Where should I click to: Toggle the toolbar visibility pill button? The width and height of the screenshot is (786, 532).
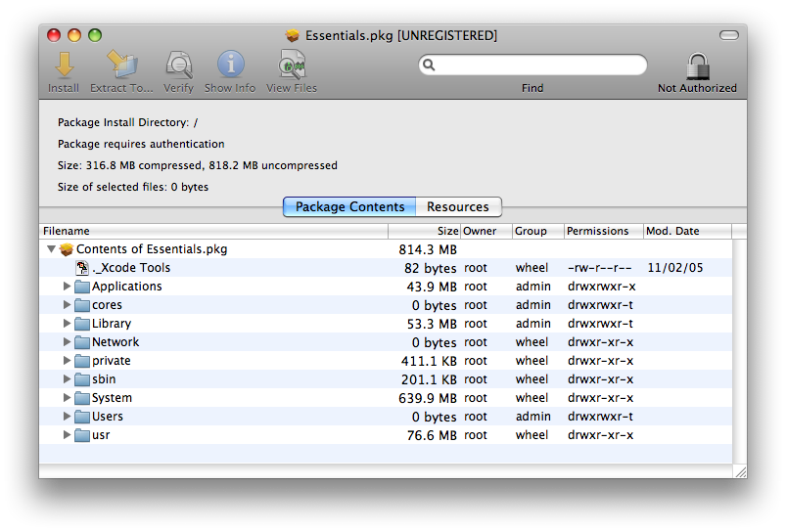[x=728, y=35]
